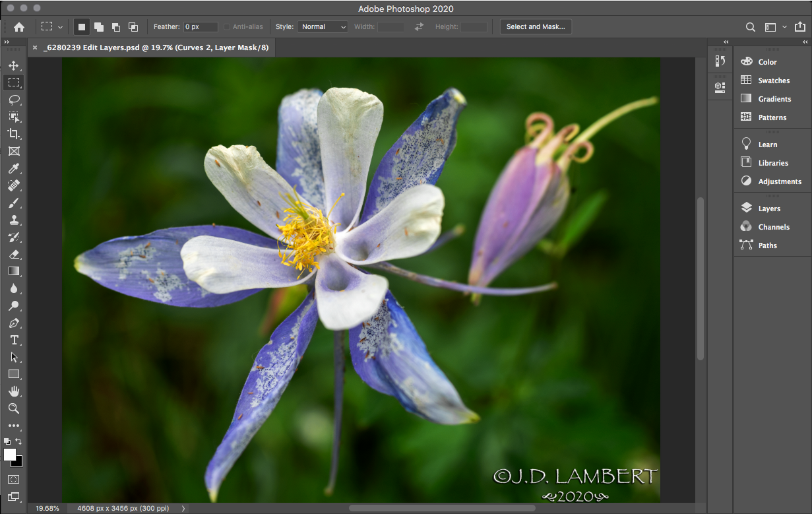Toggle Add to selection mode

coord(98,26)
